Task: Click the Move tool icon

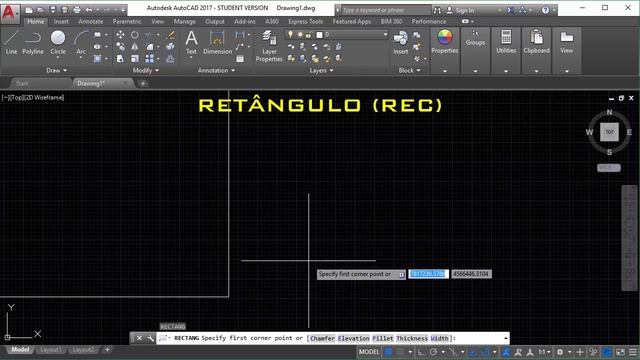Action: (x=120, y=35)
